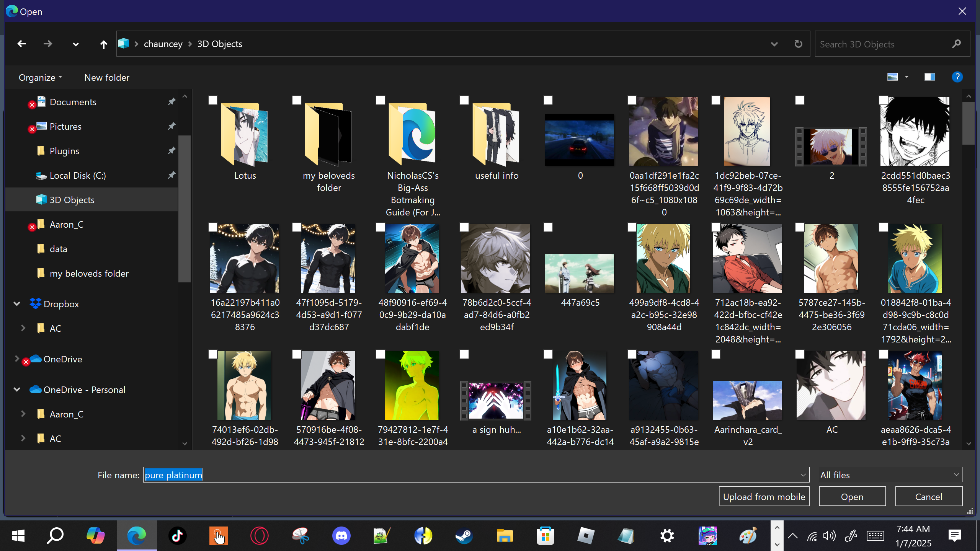The height and width of the screenshot is (551, 980).
Task: Open the All files type dropdown
Action: [x=890, y=475]
